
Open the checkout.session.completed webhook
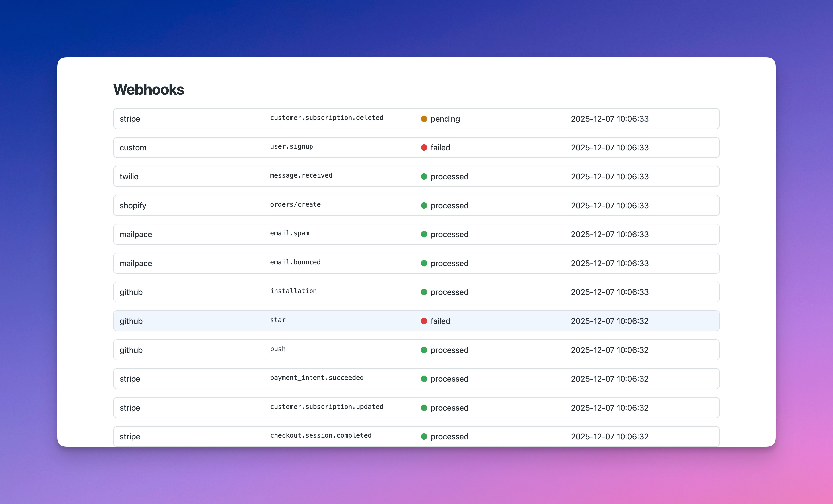pyautogui.click(x=320, y=436)
